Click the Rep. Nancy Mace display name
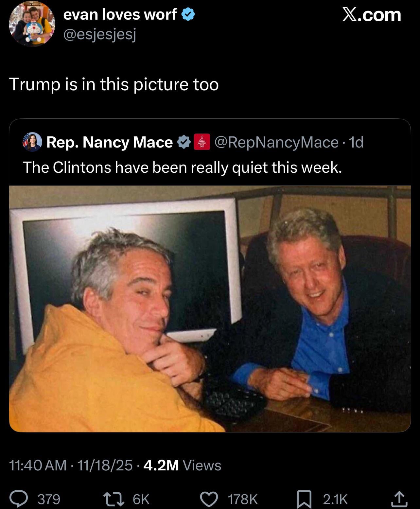The height and width of the screenshot is (509, 420). click(x=110, y=142)
